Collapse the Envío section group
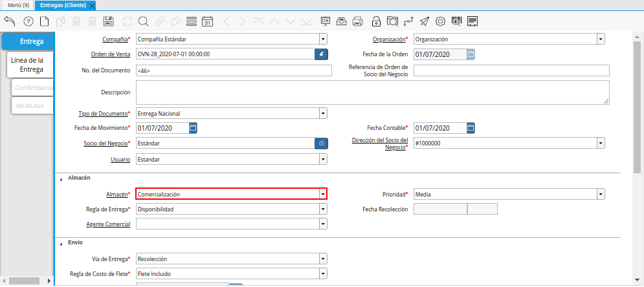The image size is (644, 287). coord(61,243)
